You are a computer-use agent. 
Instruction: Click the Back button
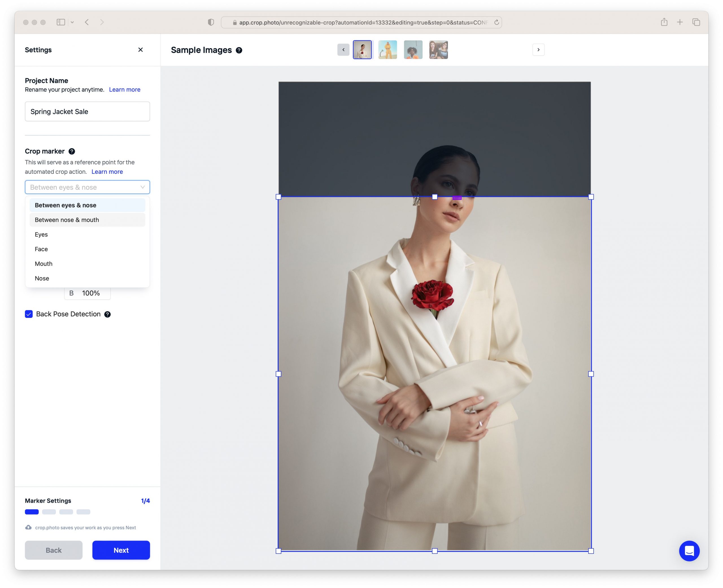(53, 550)
